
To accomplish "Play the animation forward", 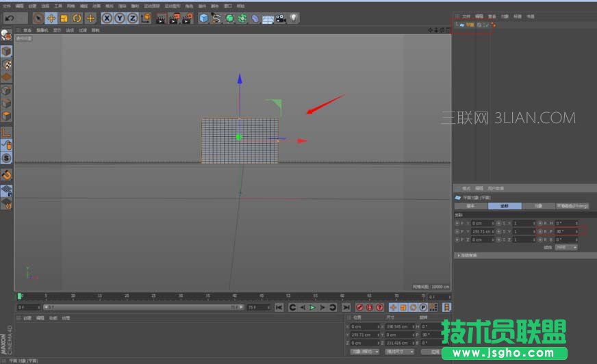I will click(x=312, y=307).
